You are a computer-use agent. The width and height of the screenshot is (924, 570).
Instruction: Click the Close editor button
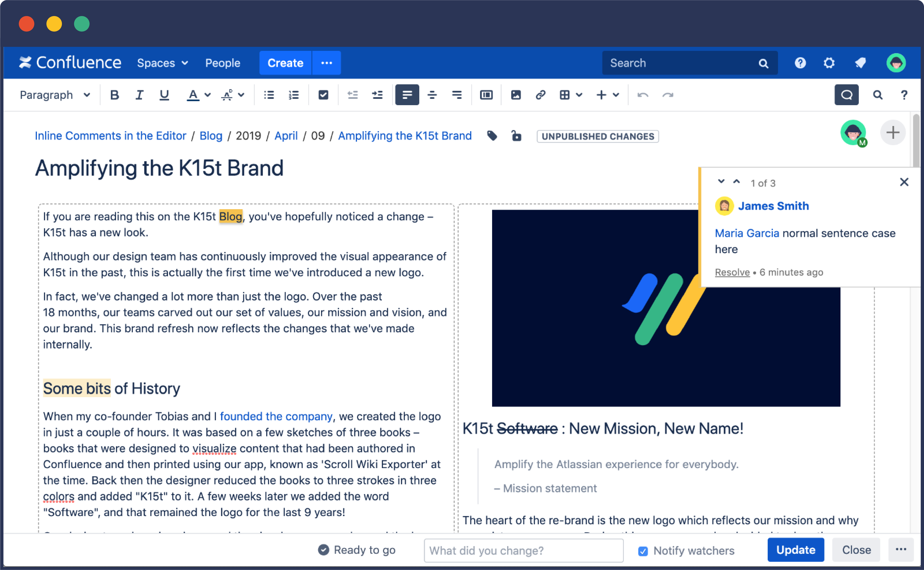[x=856, y=550]
